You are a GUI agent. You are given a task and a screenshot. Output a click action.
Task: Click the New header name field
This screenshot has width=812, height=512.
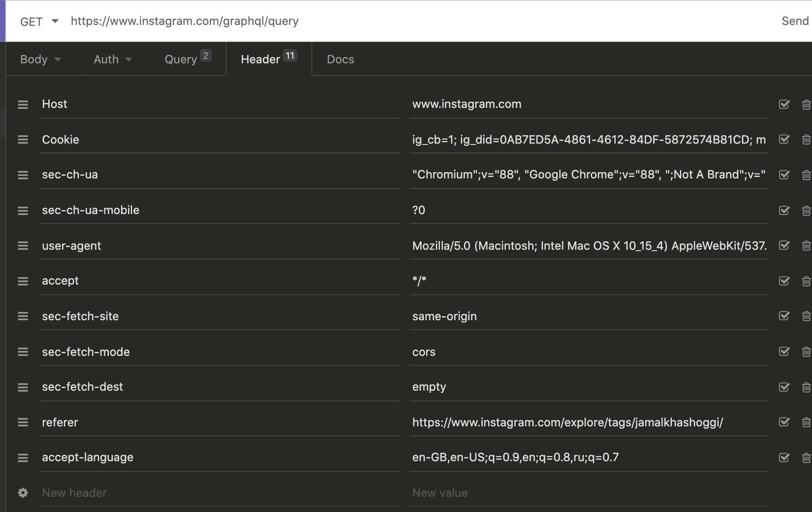[220, 493]
